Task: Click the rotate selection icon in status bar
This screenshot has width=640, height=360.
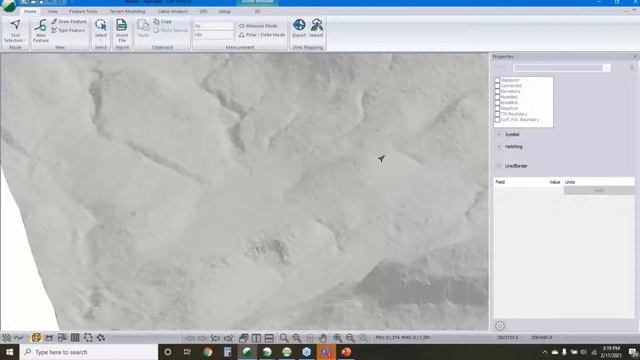Action: (x=88, y=338)
